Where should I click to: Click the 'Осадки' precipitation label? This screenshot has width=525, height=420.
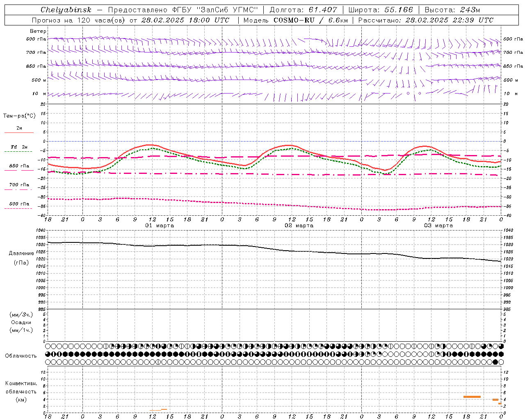21,323
